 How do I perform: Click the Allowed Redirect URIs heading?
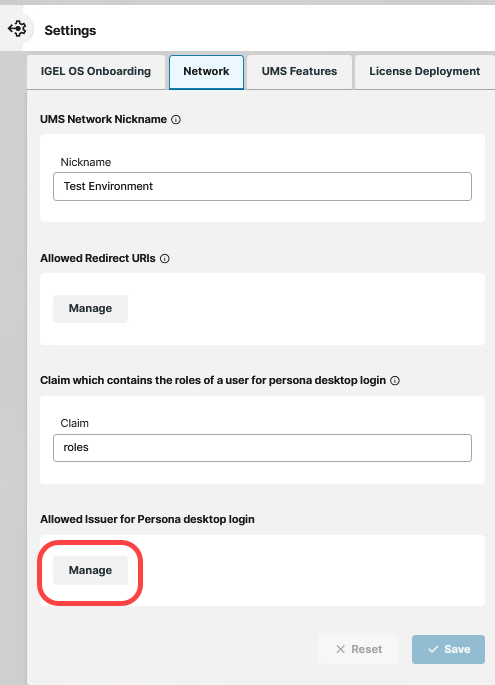tap(98, 259)
